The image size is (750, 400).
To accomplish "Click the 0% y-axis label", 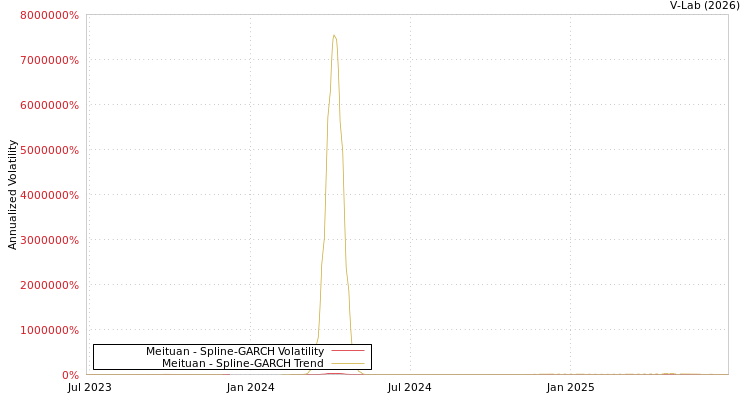I will point(70,375).
